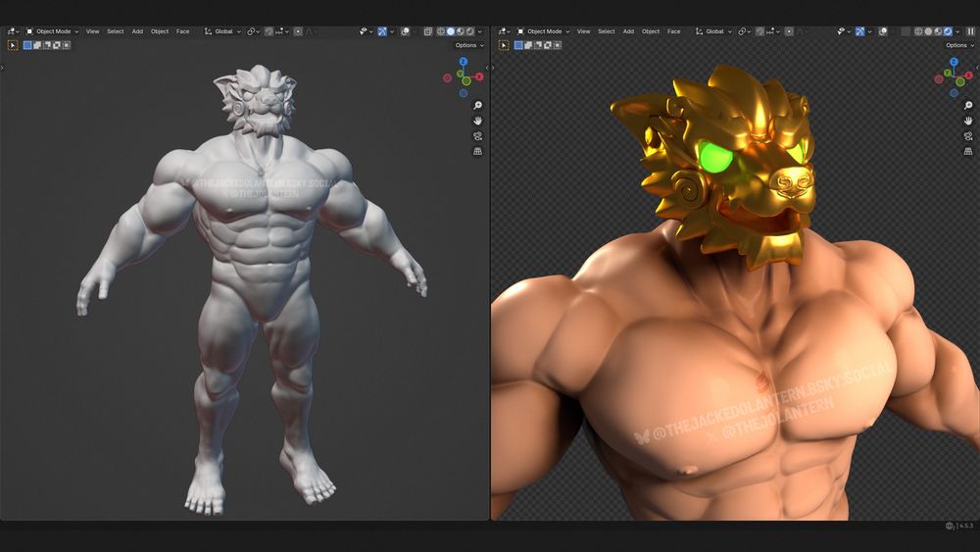
Task: Open Object menu in right viewport
Action: point(651,31)
